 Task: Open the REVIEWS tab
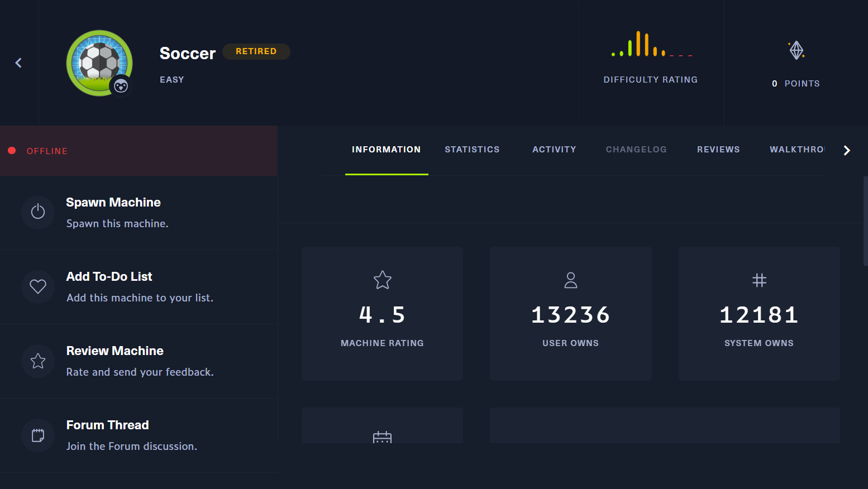click(718, 149)
